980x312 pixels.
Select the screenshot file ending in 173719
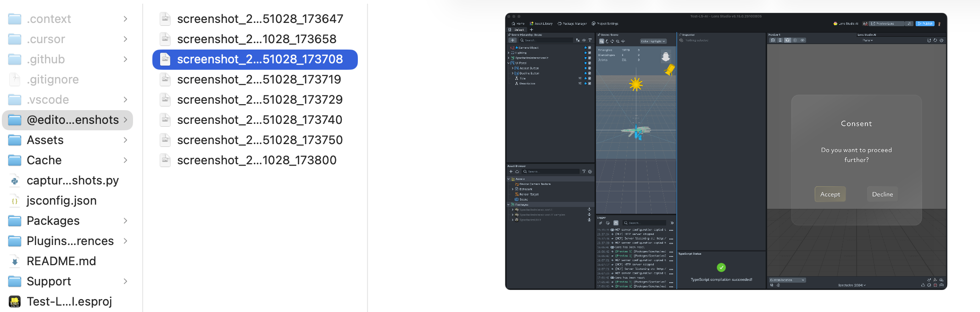coord(259,79)
